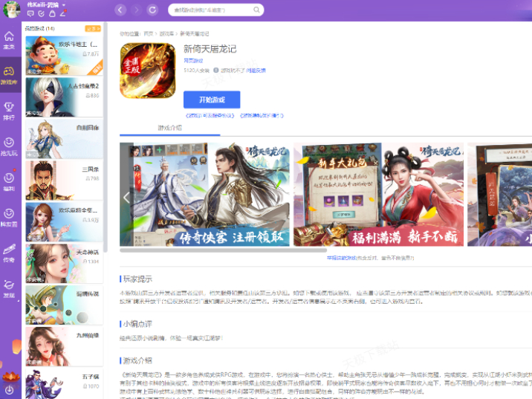This screenshot has height=399, width=532.
Task: Open the seventh game card with helmeted girl
Action: coord(64,305)
